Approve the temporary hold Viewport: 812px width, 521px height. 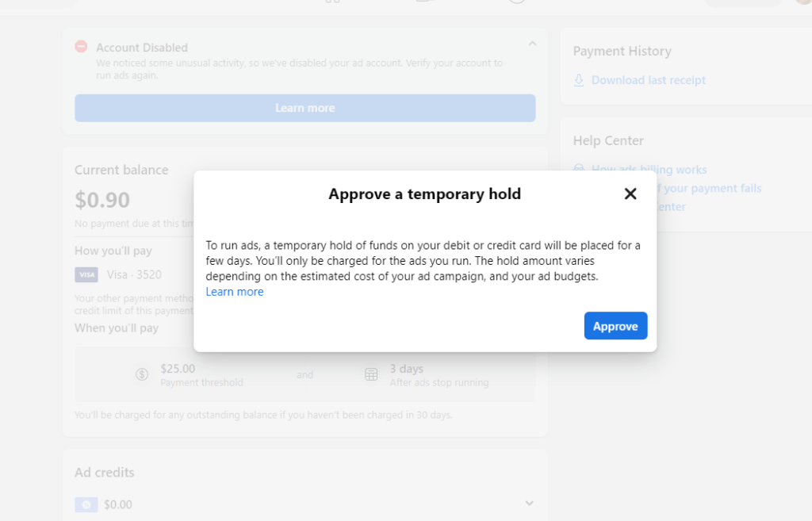[x=615, y=325]
